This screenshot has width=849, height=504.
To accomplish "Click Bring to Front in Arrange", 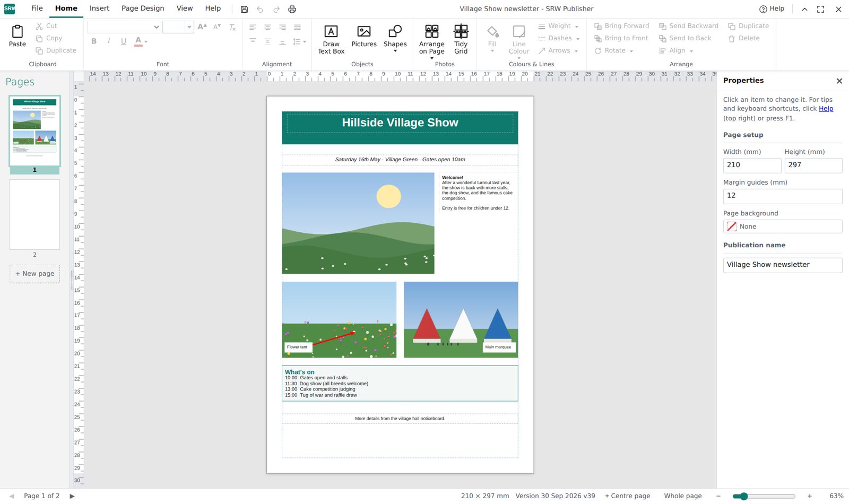I will click(621, 38).
